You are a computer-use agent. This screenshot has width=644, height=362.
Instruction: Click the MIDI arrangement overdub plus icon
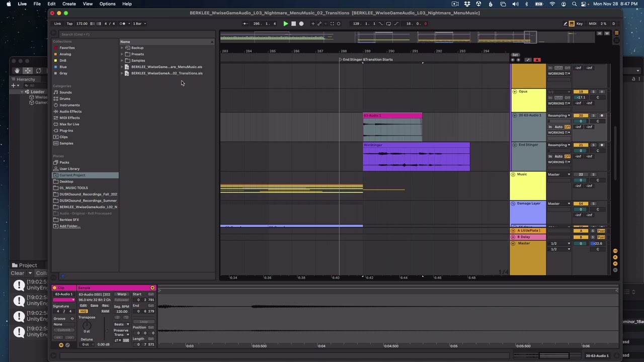click(x=313, y=24)
